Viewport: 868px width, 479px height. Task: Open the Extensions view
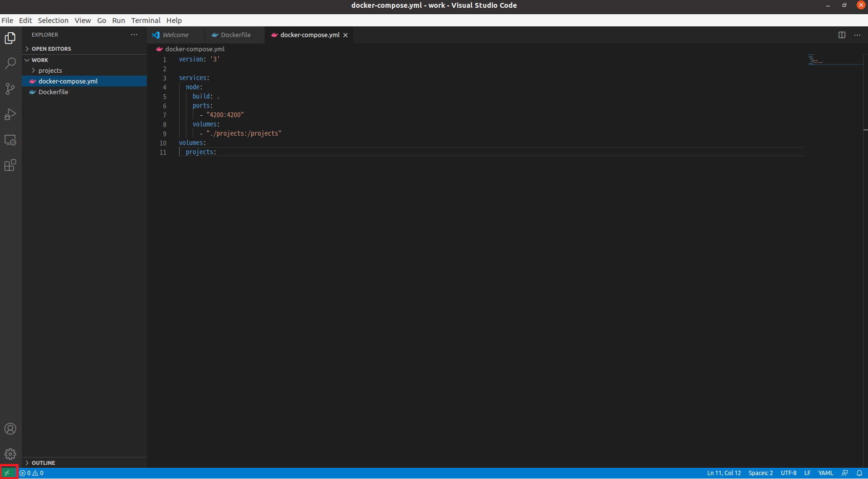(x=10, y=166)
